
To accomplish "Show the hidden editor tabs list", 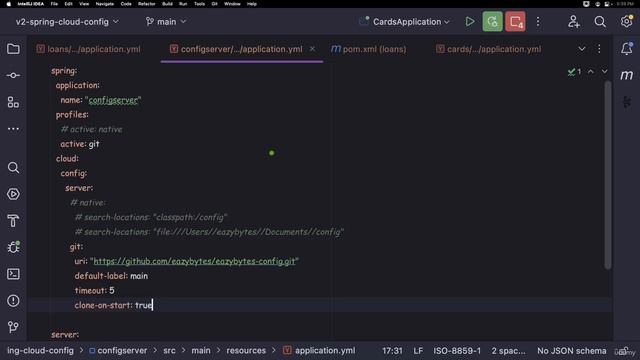I will tap(582, 49).
